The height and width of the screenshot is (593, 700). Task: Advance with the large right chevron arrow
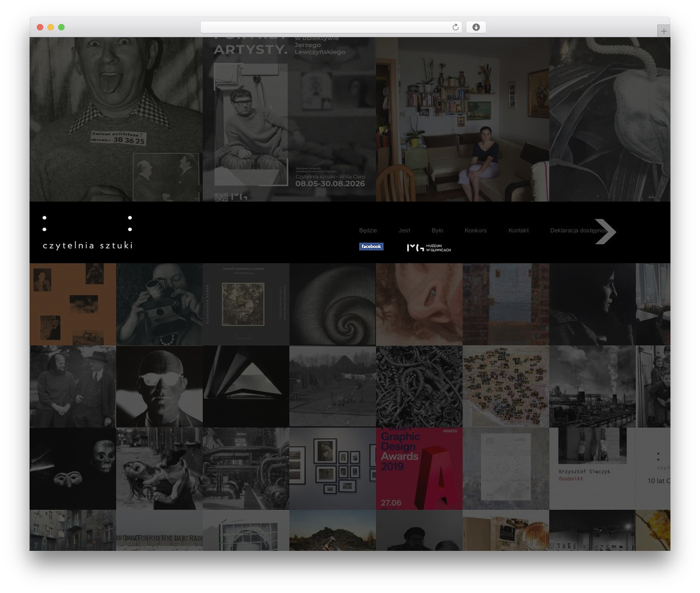click(605, 231)
